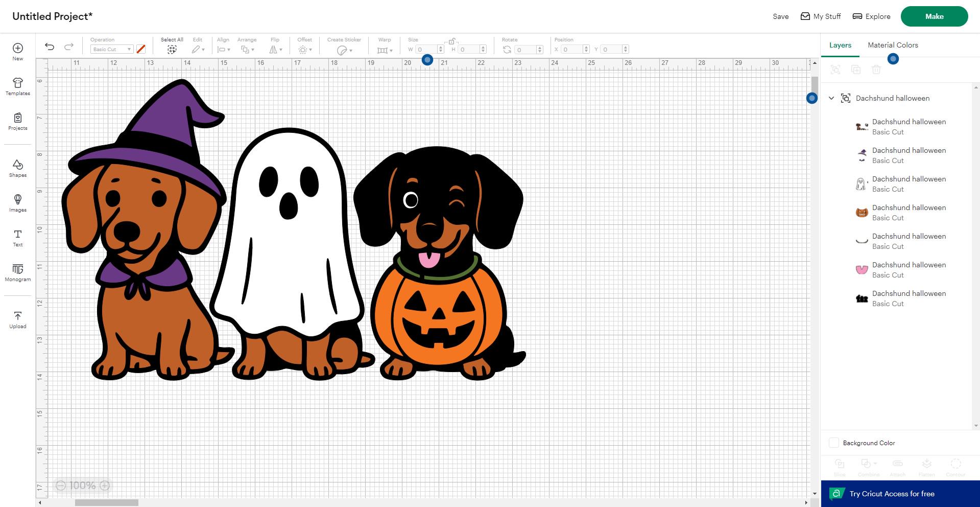Click the size lock aspect ratio icon
The width and height of the screenshot is (980, 507).
pos(451,41)
